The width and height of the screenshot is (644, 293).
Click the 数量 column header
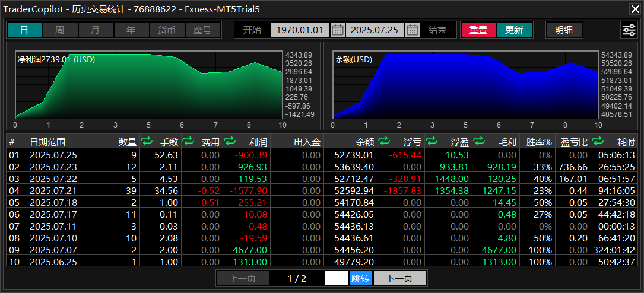pyautogui.click(x=125, y=142)
